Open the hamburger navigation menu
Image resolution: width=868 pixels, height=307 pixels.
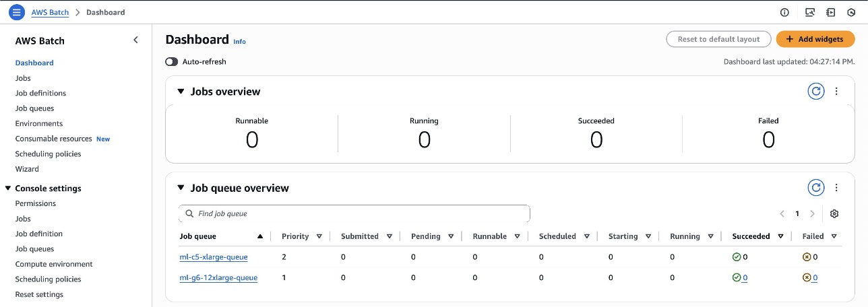[16, 12]
